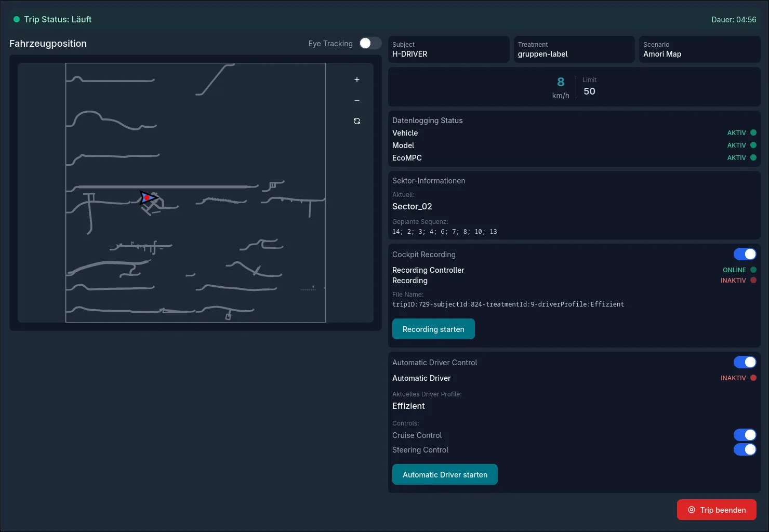Image resolution: width=769 pixels, height=532 pixels.
Task: Click the Sektor-Informationen heading
Action: click(x=429, y=181)
